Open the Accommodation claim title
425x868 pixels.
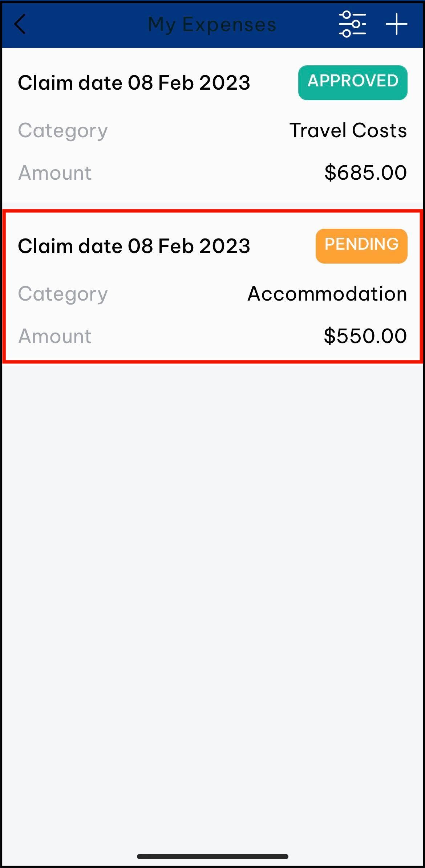pos(134,246)
